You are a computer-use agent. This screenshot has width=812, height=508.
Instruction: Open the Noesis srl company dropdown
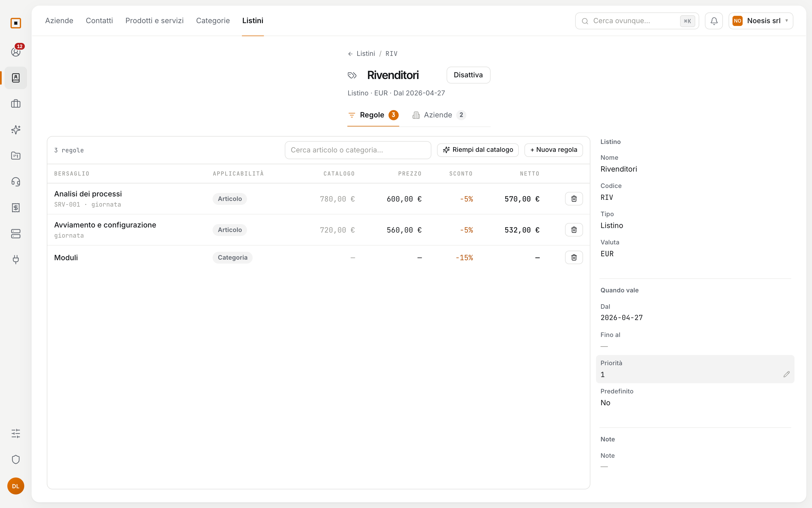click(x=761, y=21)
